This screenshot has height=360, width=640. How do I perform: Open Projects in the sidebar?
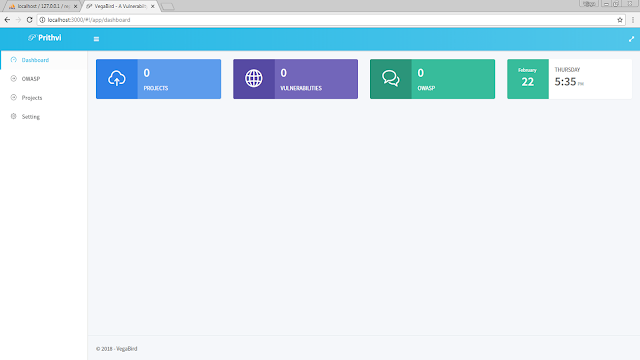pos(44,98)
